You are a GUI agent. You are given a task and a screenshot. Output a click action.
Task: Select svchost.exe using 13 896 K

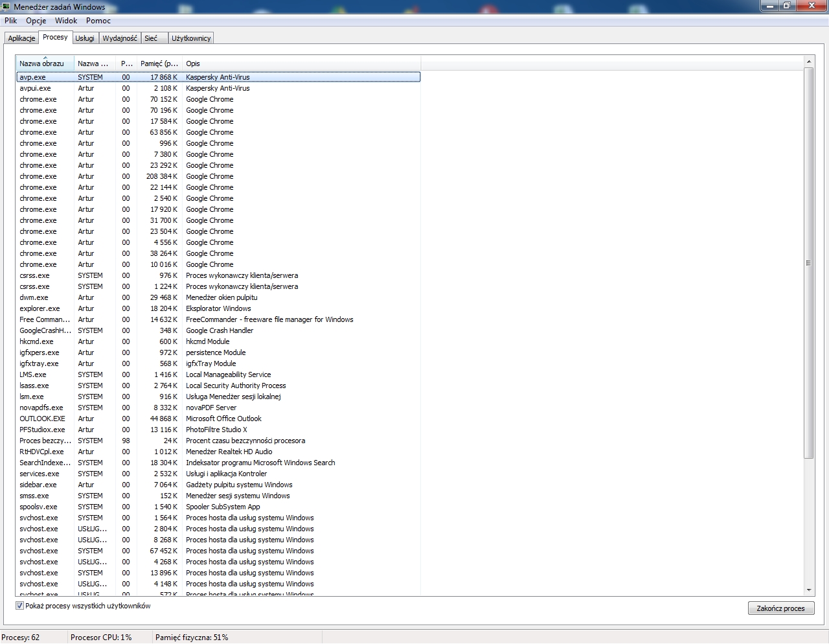click(218, 573)
